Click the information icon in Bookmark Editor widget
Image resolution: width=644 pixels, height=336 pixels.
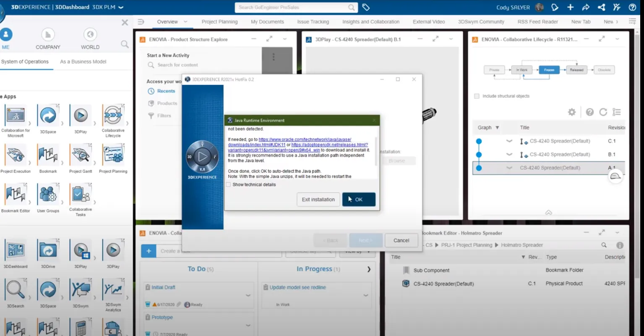[x=620, y=245]
